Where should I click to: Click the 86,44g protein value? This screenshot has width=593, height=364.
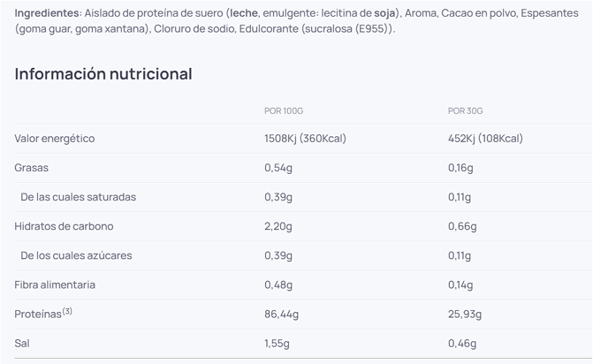coord(282,314)
